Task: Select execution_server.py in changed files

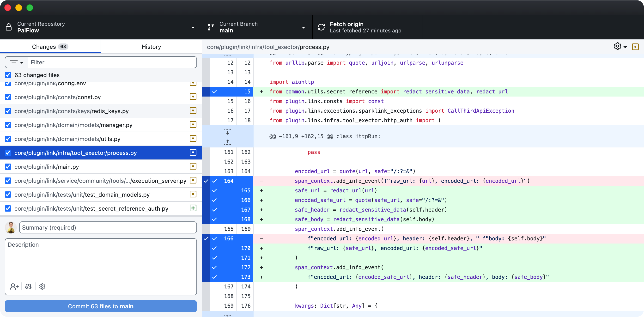Action: click(101, 181)
